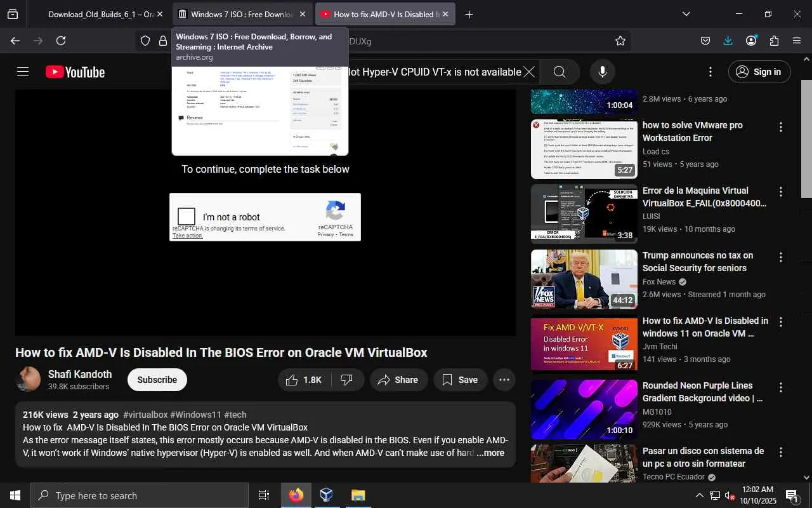The image size is (812, 508).
Task: Open the Firefox View recent browsing button
Action: point(13,14)
